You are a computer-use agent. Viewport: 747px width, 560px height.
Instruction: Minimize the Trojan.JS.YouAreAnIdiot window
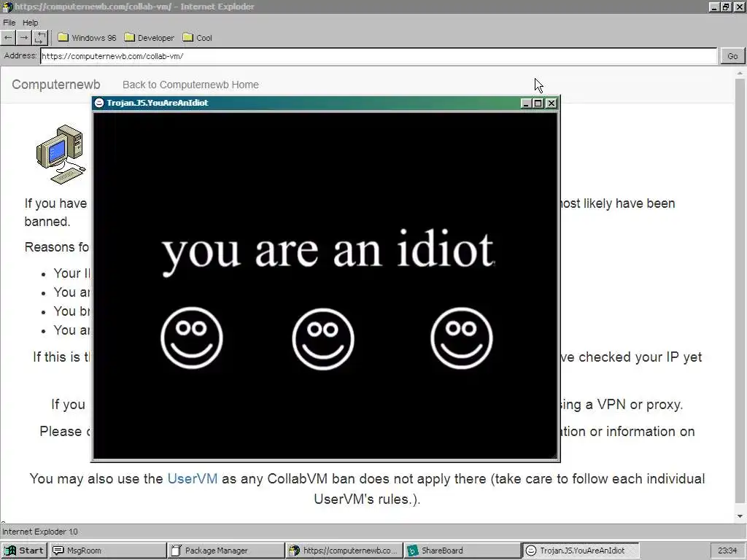click(526, 103)
